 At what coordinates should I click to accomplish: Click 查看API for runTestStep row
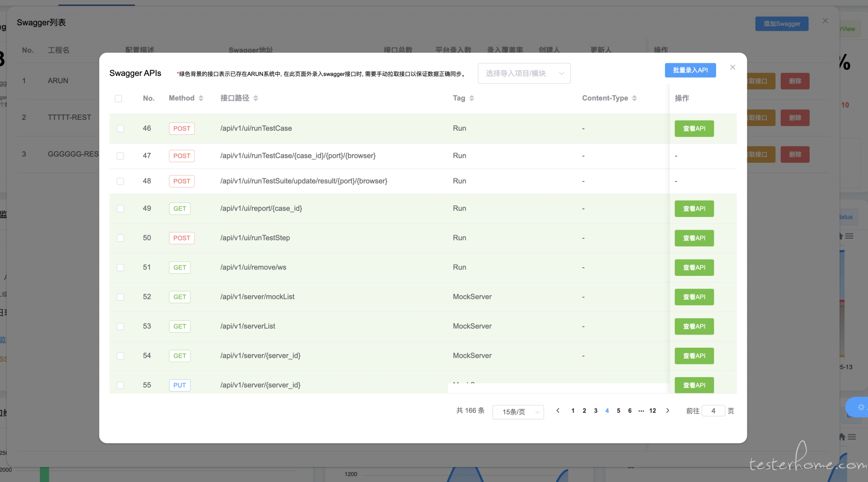coord(694,238)
